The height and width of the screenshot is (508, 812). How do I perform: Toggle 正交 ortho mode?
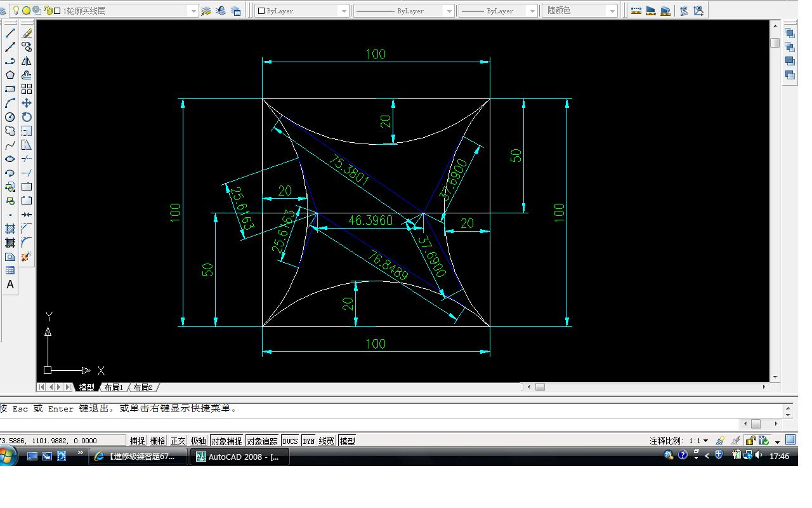[x=178, y=441]
